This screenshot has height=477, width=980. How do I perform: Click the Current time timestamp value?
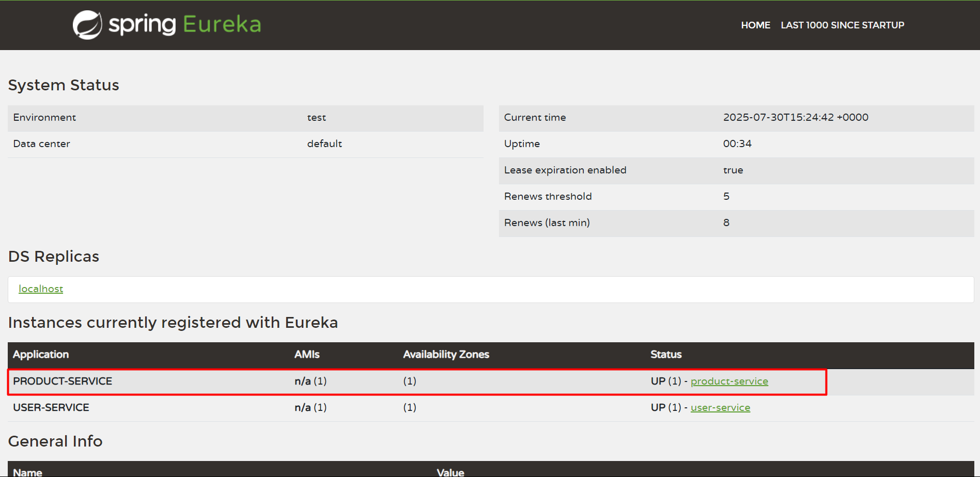tap(796, 117)
